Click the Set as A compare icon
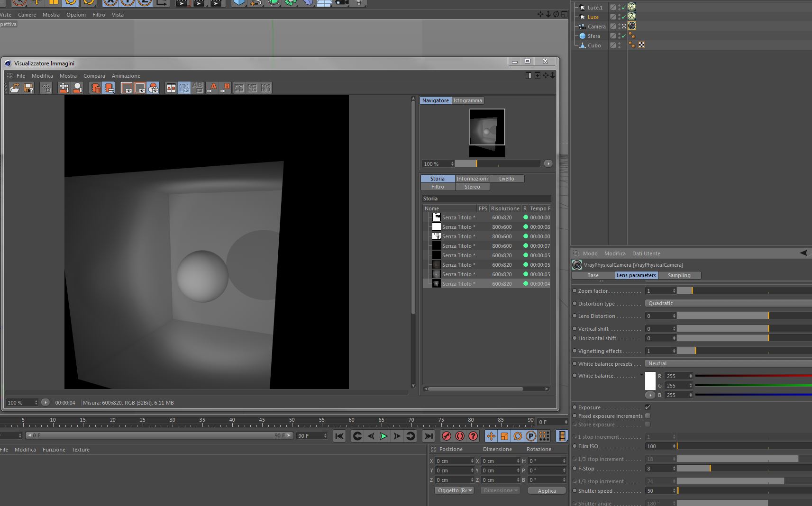Image resolution: width=812 pixels, height=506 pixels. pyautogui.click(x=212, y=88)
